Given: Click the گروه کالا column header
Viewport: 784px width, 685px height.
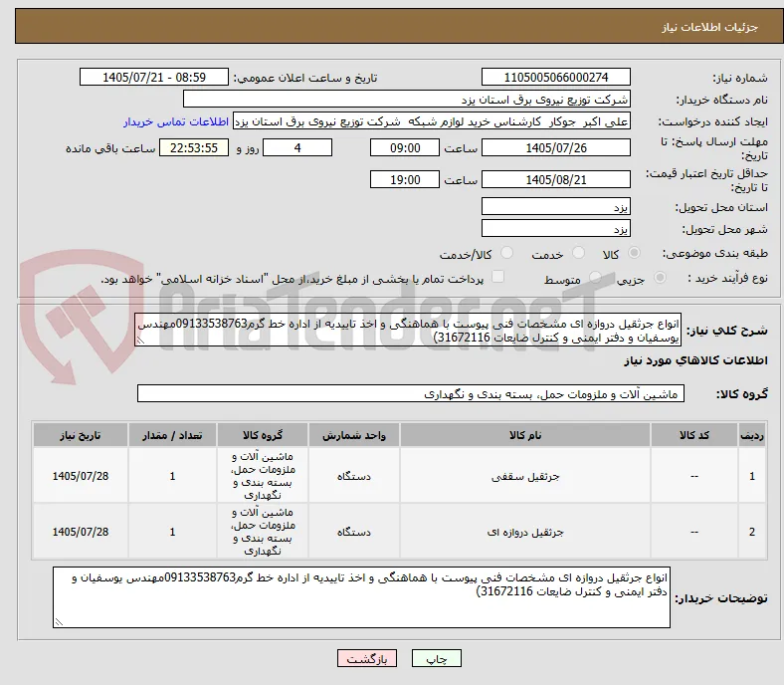Looking at the screenshot, I should tap(263, 435).
